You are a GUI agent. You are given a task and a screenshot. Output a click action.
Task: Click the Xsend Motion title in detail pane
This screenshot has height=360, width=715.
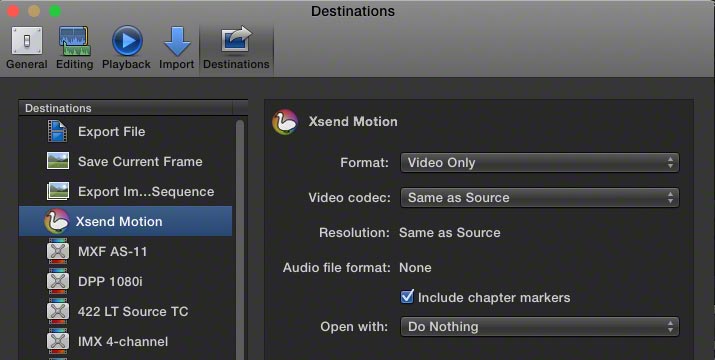pos(353,121)
